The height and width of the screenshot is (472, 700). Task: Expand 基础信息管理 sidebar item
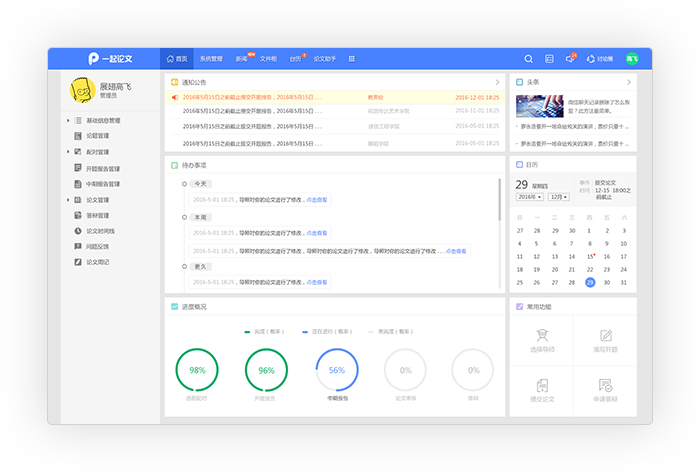(68, 120)
